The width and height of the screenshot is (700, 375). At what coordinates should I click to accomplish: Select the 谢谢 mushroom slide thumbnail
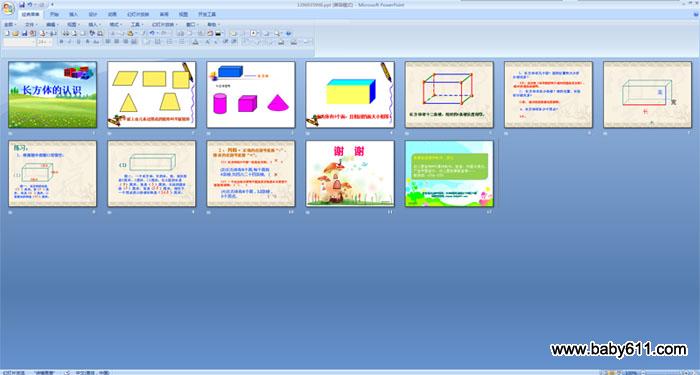350,174
